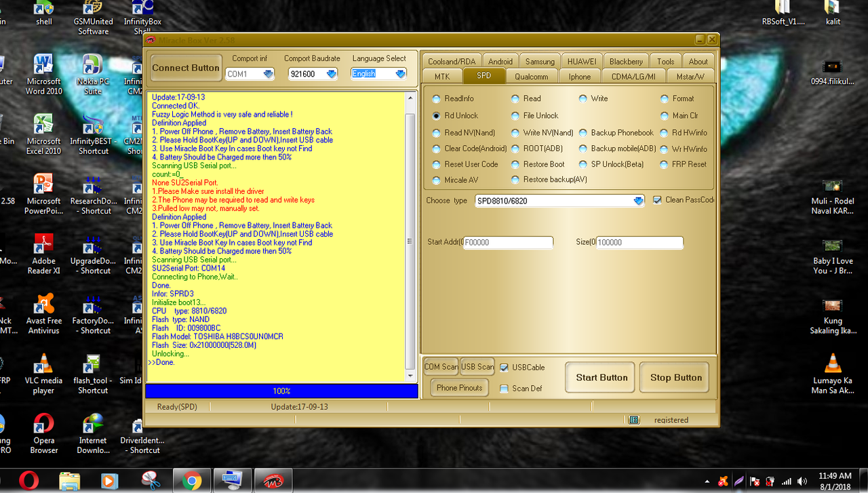The width and height of the screenshot is (868, 493).
Task: Open the Comport inf COM1 dropdown
Action: [x=268, y=74]
